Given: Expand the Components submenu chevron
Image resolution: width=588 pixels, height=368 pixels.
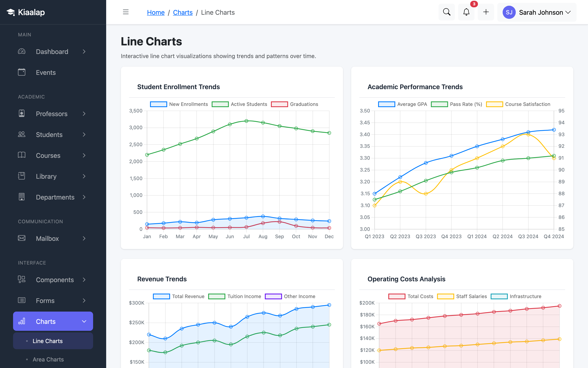Looking at the screenshot, I should point(84,280).
